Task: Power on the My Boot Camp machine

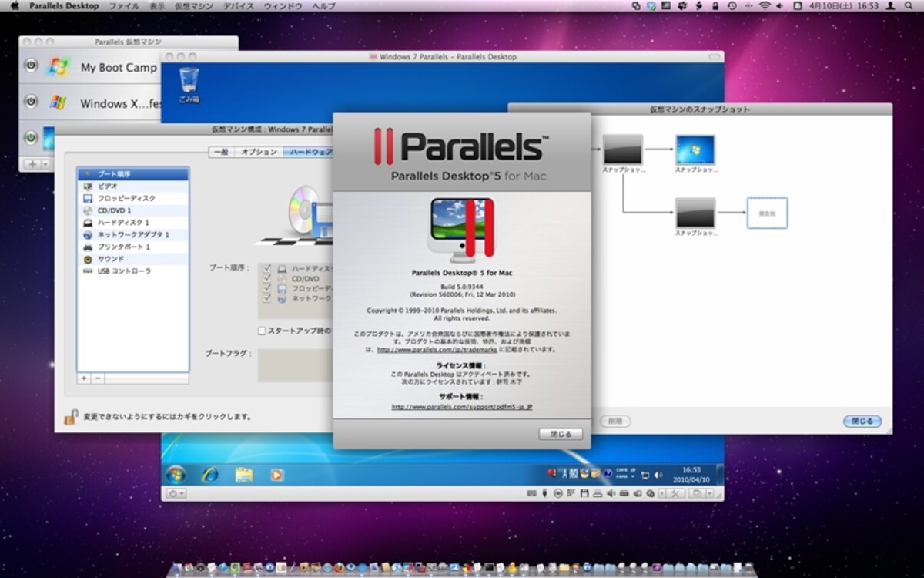Action: coord(31,66)
